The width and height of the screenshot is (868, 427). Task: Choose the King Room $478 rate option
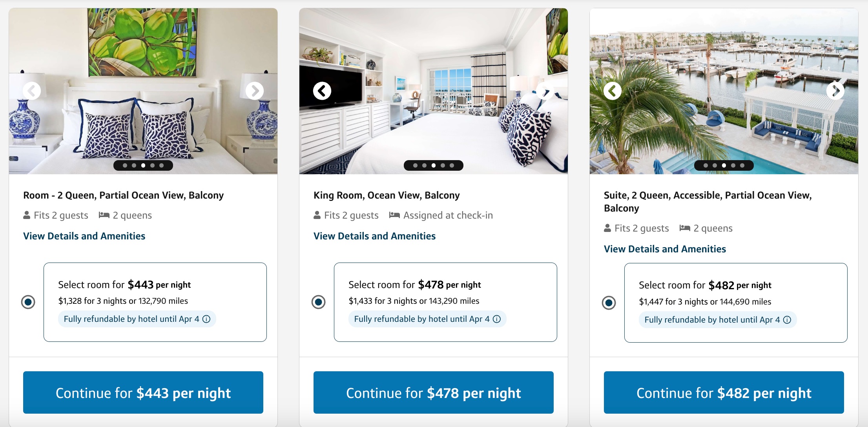point(318,302)
